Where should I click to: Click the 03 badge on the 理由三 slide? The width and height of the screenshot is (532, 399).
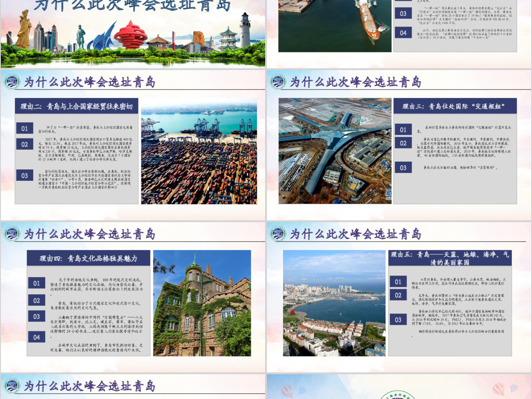403,168
